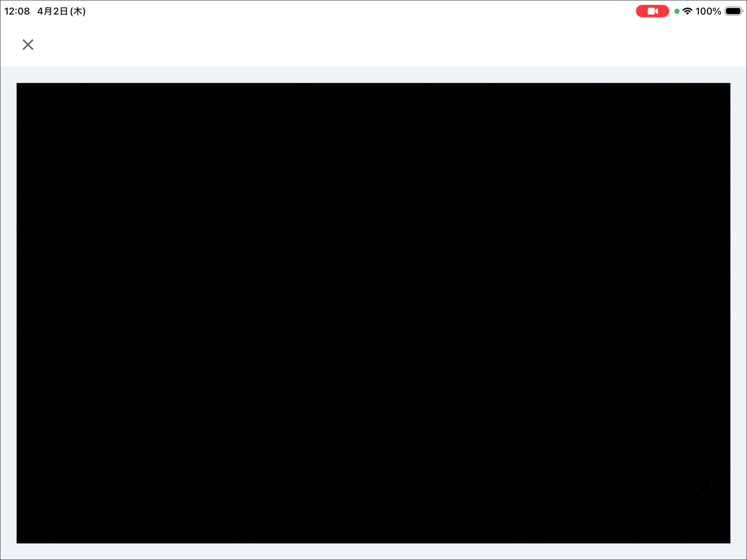Dismiss this screen using the gray X icon

coord(28,44)
